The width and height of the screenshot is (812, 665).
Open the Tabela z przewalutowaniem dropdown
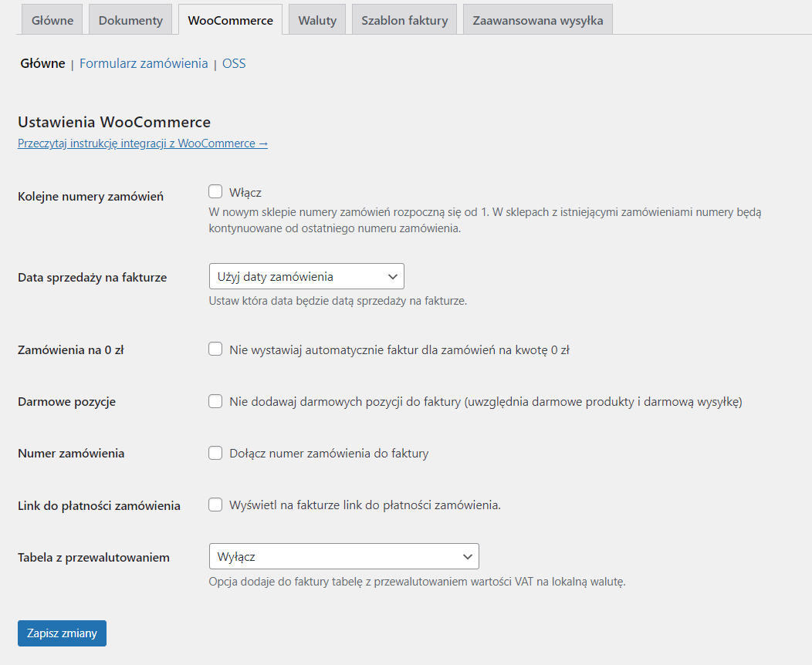pyautogui.click(x=343, y=556)
